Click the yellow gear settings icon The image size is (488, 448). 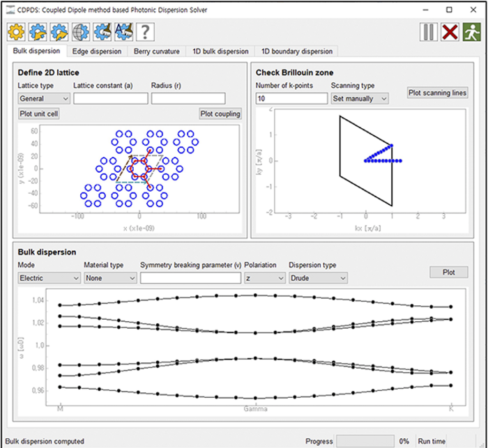(x=16, y=31)
